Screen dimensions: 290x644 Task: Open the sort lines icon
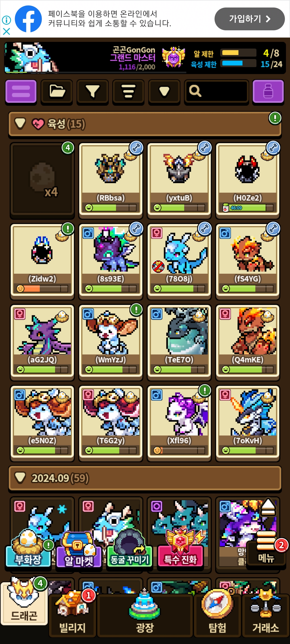(128, 92)
